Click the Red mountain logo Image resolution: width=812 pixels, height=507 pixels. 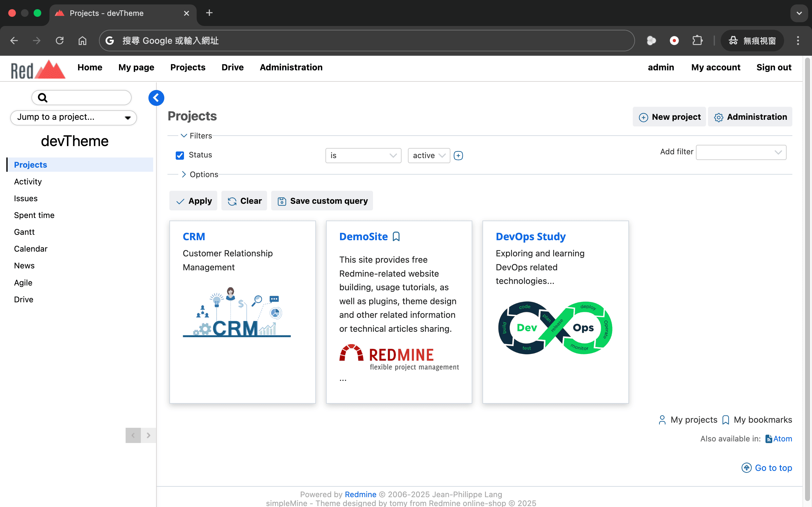(38, 69)
